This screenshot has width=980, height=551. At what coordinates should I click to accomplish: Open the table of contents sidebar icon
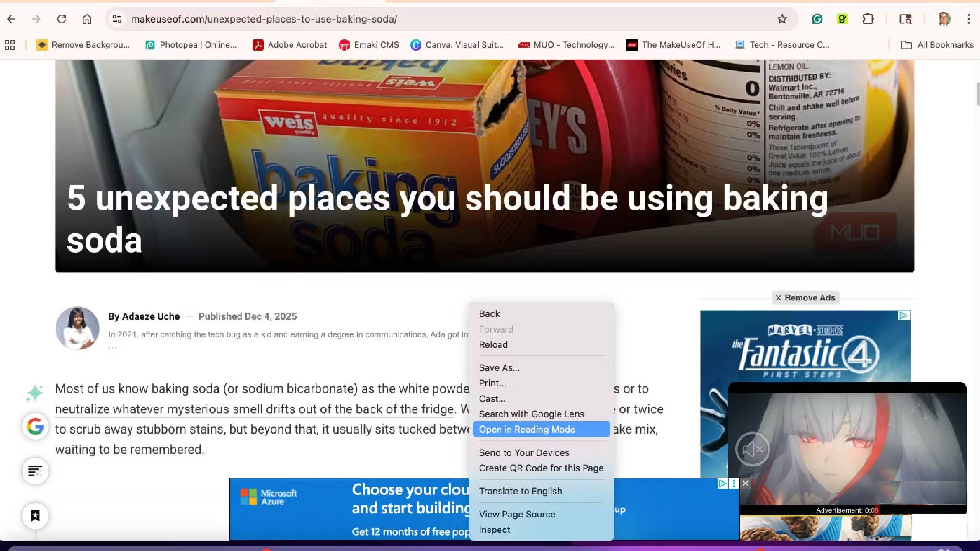35,471
